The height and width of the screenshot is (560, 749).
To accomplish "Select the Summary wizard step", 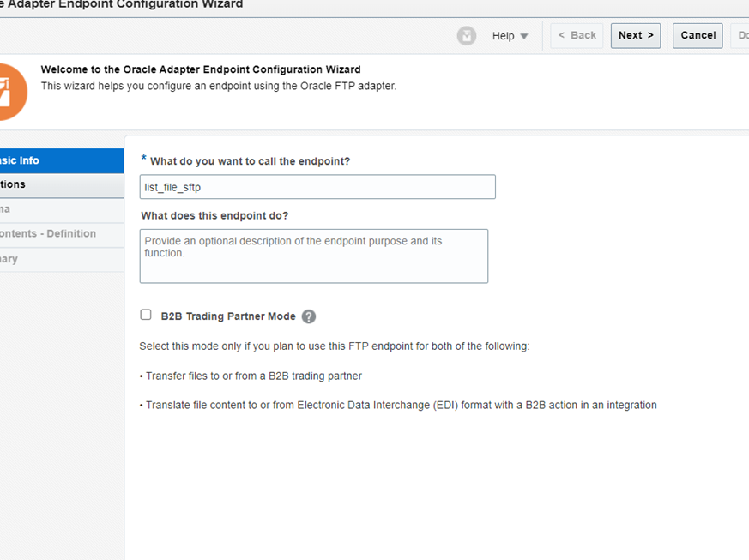I will coord(62,259).
